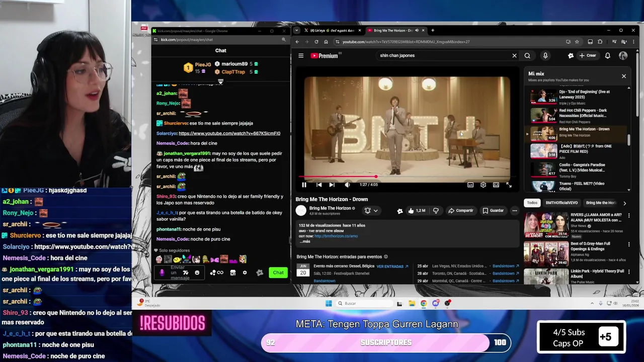Open Bring Me The Horizon channel avatar
The width and height of the screenshot is (644, 362).
301,211
